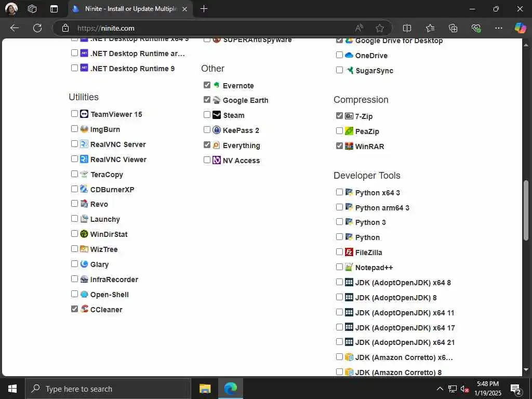Open the Edge Collections icon

453,28
